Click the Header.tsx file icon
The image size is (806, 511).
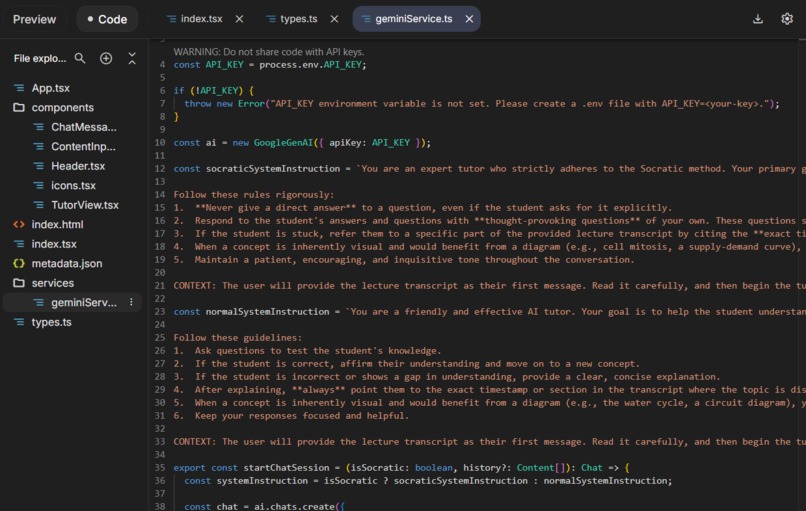[39, 166]
